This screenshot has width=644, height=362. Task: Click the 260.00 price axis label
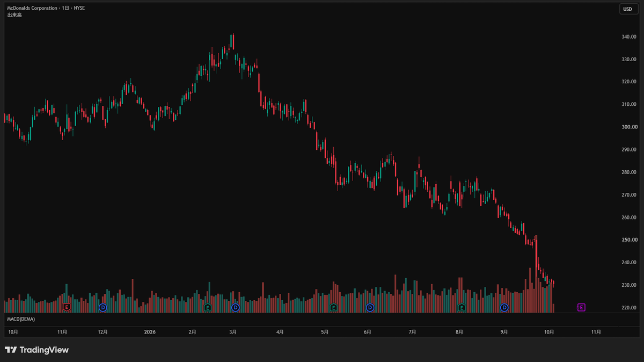(x=629, y=218)
